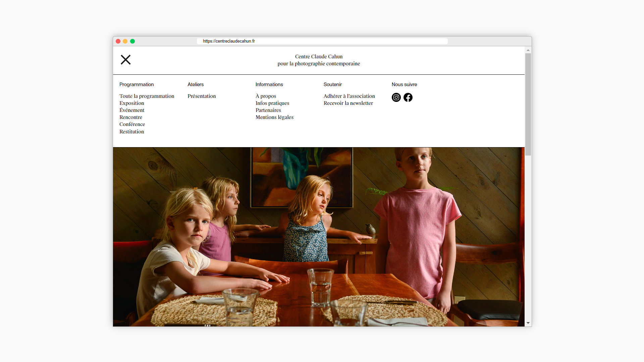Close the menu with the X icon

click(125, 60)
